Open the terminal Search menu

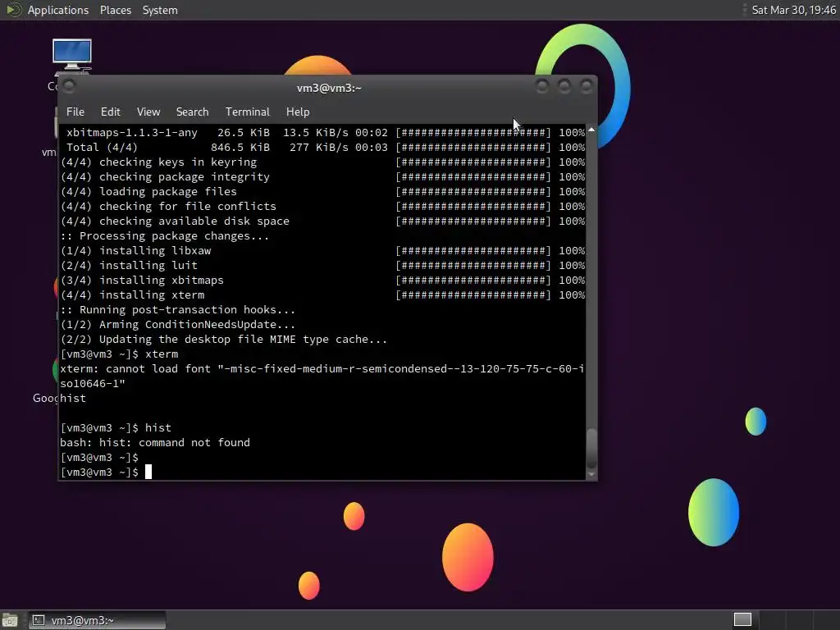192,112
